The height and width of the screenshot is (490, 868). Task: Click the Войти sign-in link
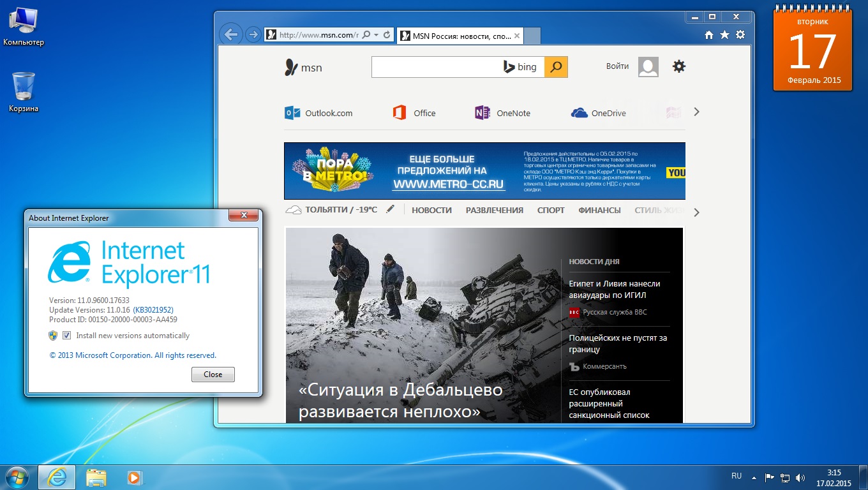(x=617, y=66)
